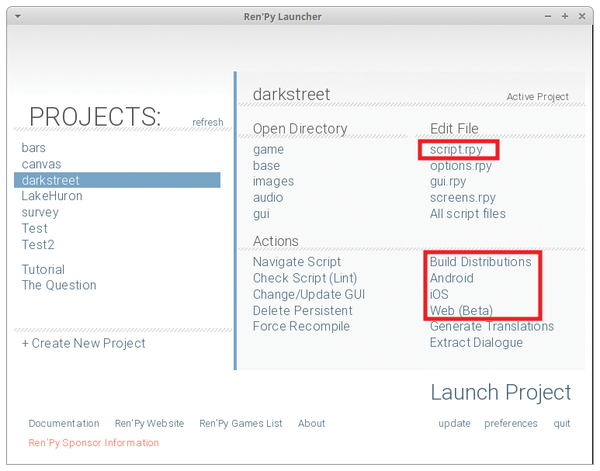Refresh the projects list

pyautogui.click(x=207, y=122)
